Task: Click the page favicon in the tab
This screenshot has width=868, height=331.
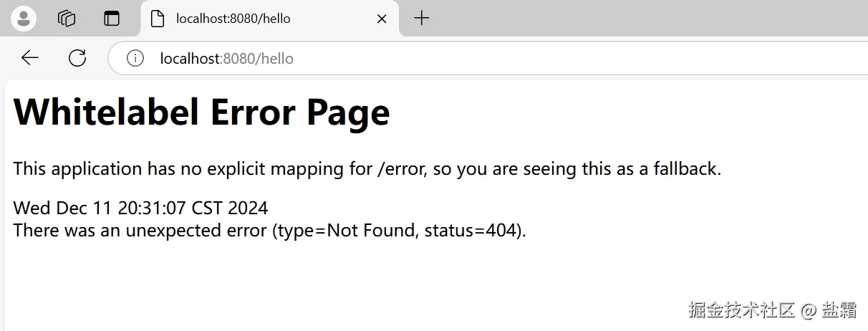Action: (158, 19)
